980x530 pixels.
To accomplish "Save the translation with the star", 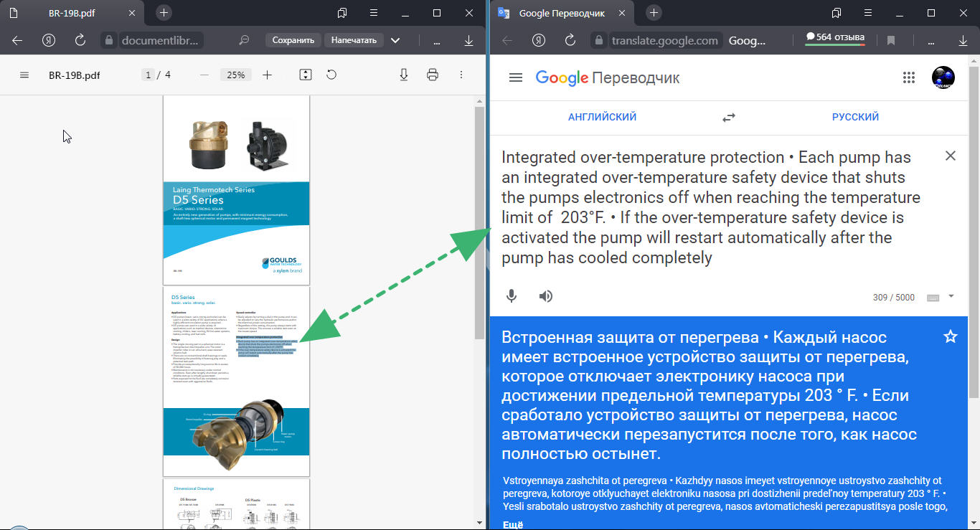I will (951, 336).
